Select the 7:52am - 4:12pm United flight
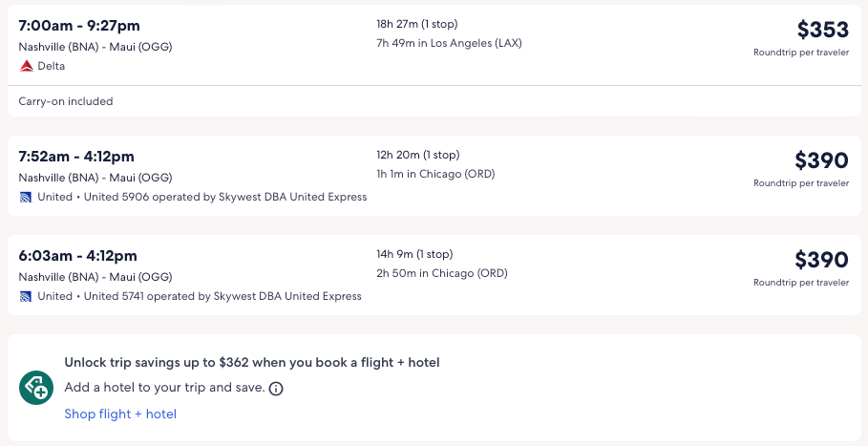The image size is (868, 446). coord(76,157)
